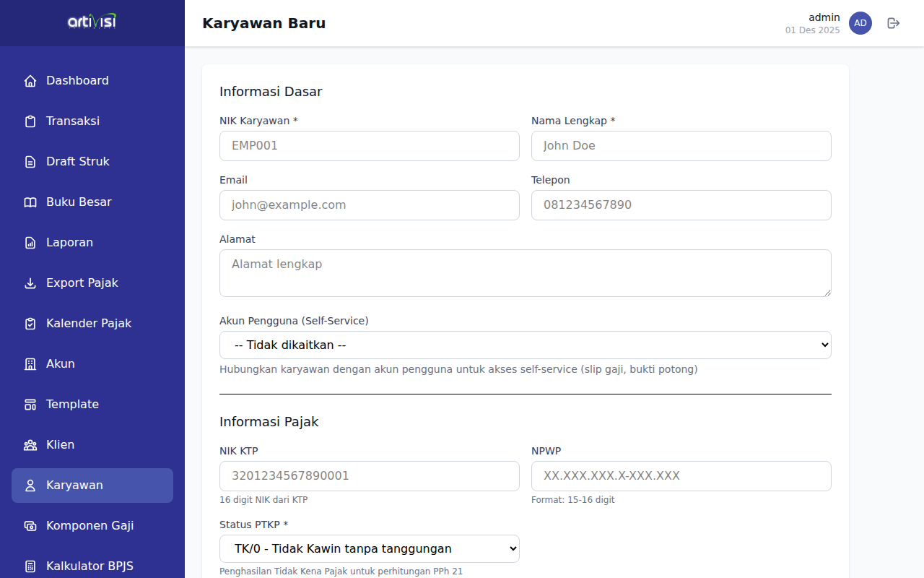Open the Akun Pengguna dropdown
Screen dimensions: 924x578
click(x=525, y=345)
